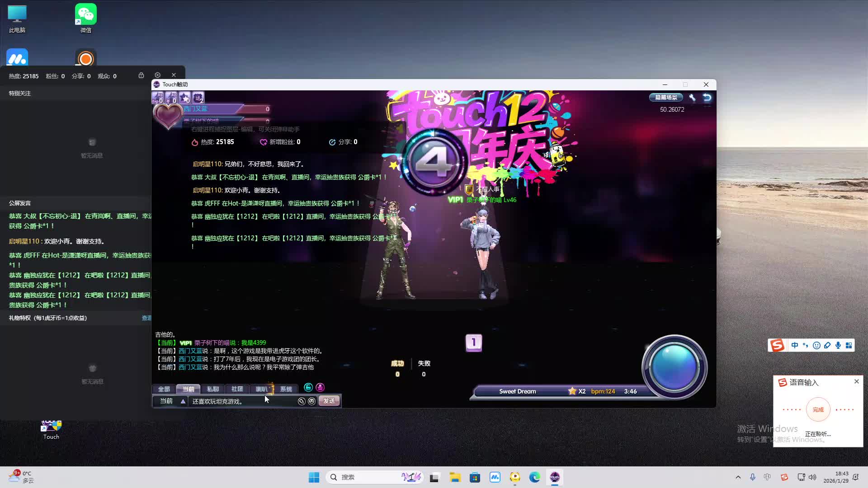Click 完成 to finish voice input
868x488 pixels.
[x=818, y=410]
